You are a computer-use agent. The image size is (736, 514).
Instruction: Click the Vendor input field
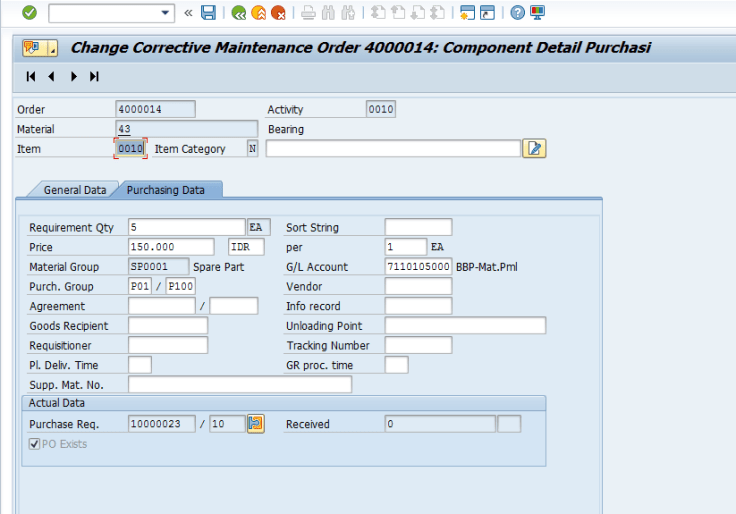418,286
